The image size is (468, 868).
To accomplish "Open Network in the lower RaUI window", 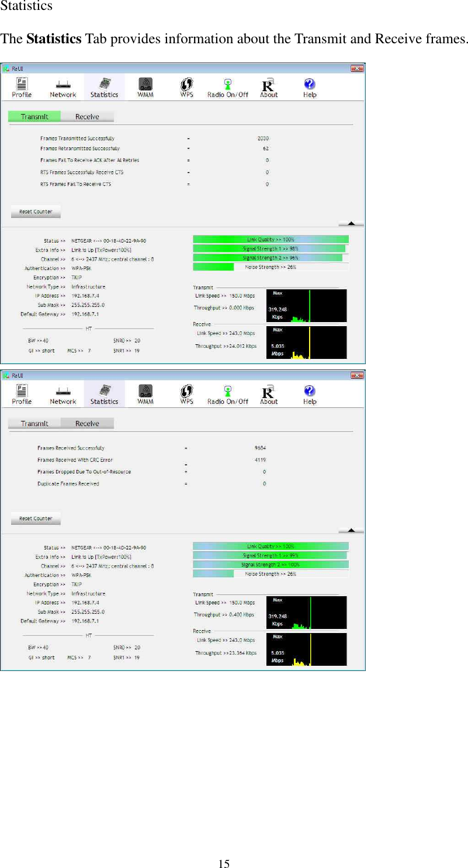I will click(x=63, y=393).
